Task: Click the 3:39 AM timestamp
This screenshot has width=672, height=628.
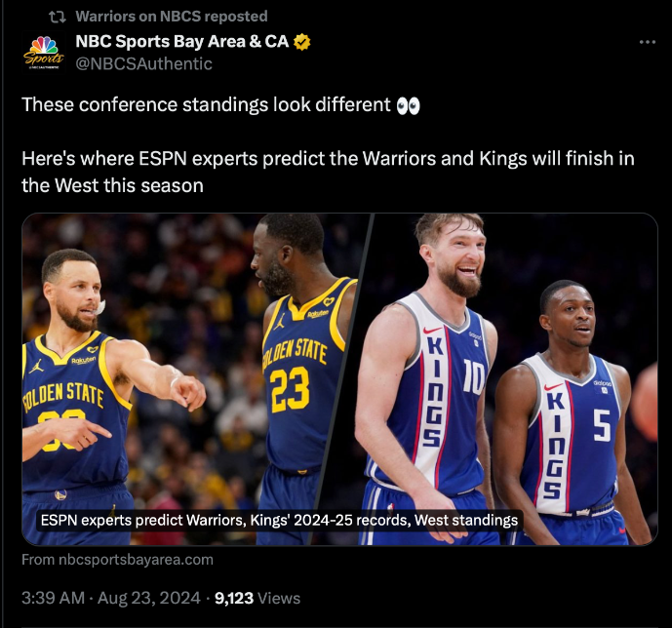Action: 54,598
